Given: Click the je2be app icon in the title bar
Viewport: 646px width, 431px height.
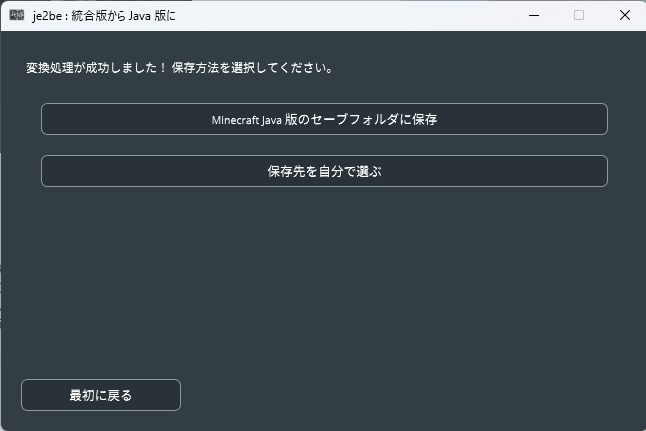Looking at the screenshot, I should [17, 15].
